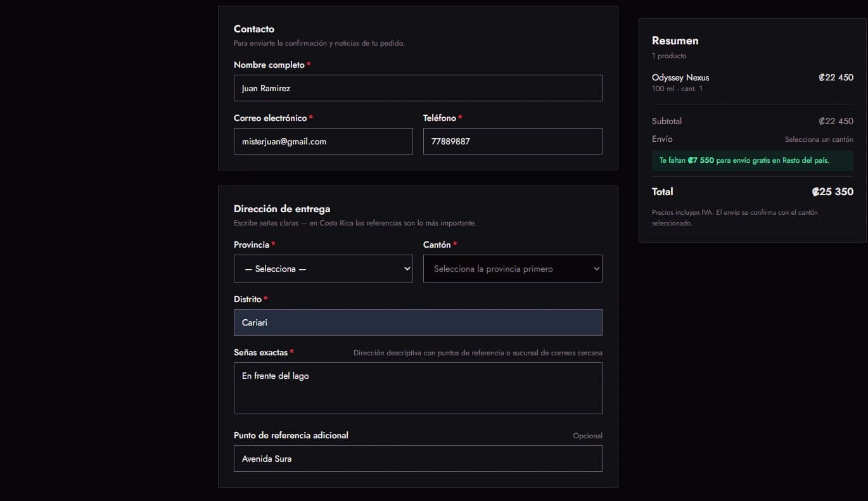Click the total amount ₡25 350
This screenshot has height=501, width=868.
click(833, 192)
